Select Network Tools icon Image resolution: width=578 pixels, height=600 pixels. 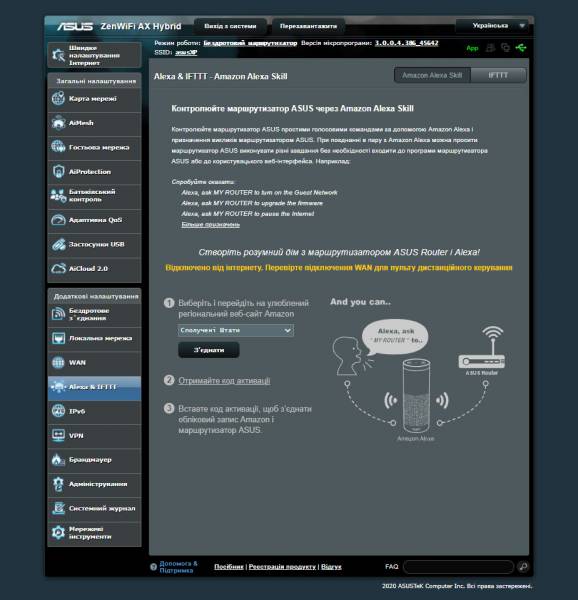point(58,533)
